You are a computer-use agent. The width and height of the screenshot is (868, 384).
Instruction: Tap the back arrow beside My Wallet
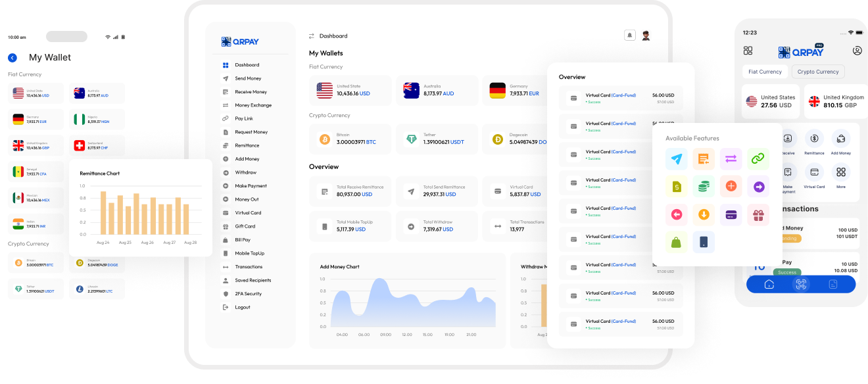(x=12, y=58)
